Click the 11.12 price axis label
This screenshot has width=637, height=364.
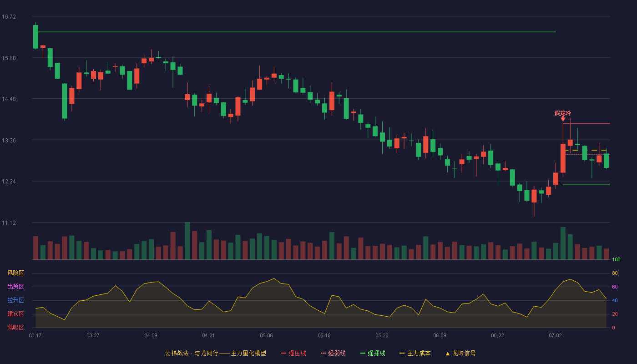(x=9, y=223)
